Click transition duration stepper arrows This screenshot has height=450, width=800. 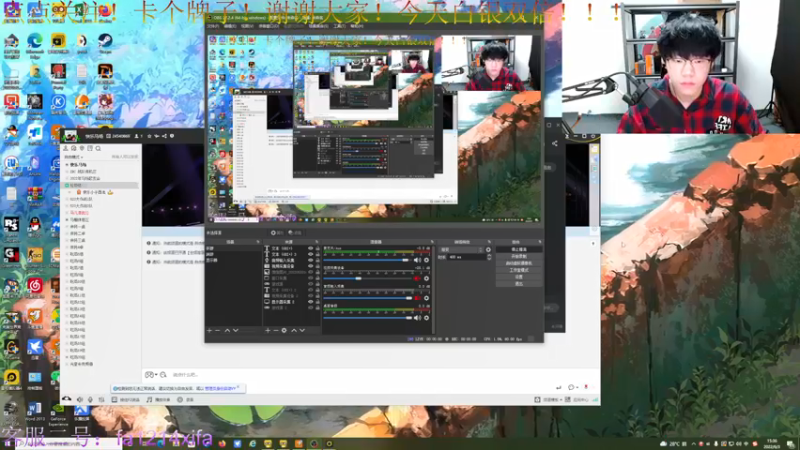tap(489, 257)
